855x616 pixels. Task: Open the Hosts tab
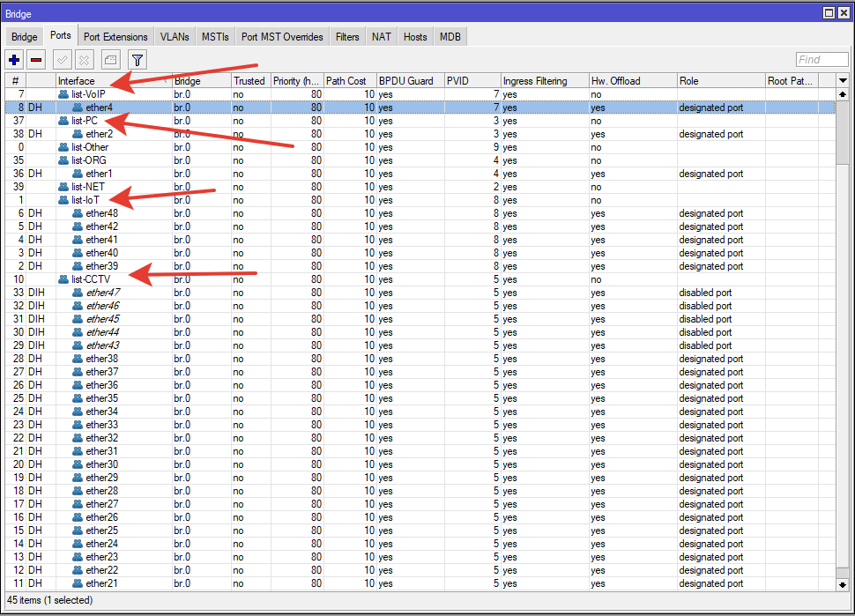point(415,37)
